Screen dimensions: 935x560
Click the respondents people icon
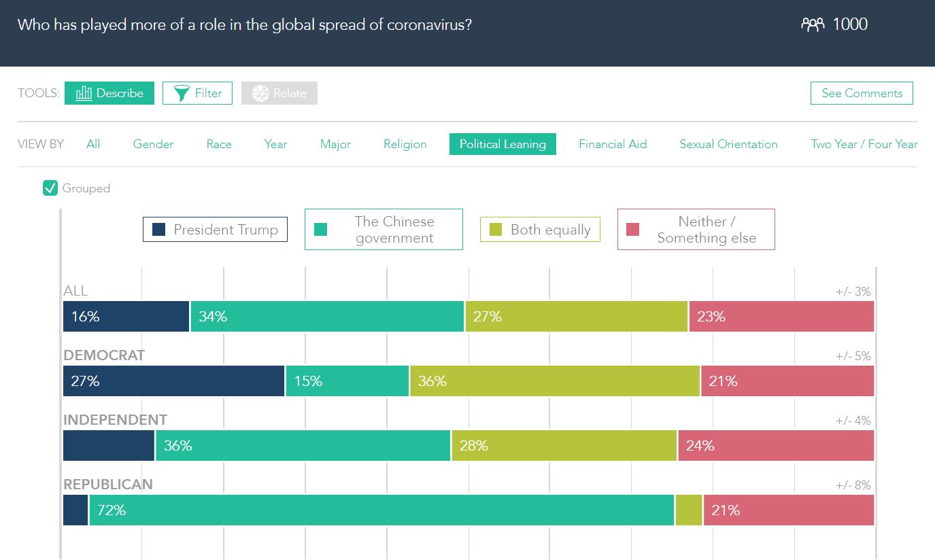[813, 25]
